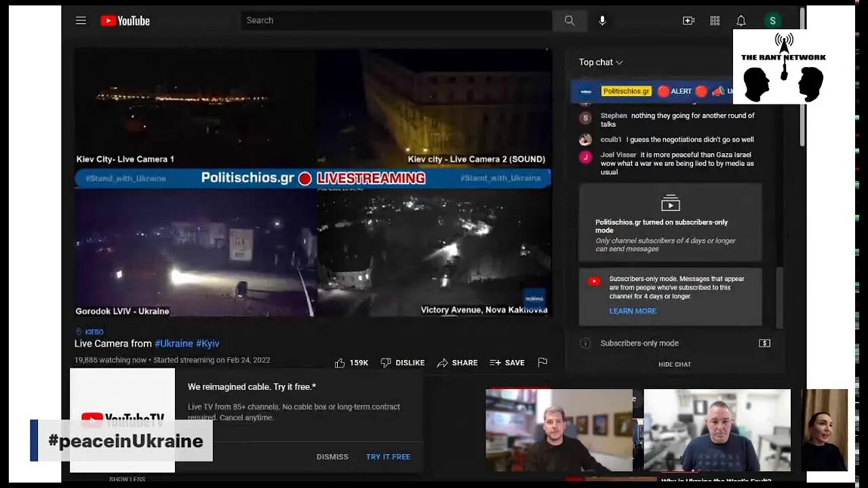Click the subscribers-only mode info icon
Viewport: 868px width, 488px height.
coord(585,343)
